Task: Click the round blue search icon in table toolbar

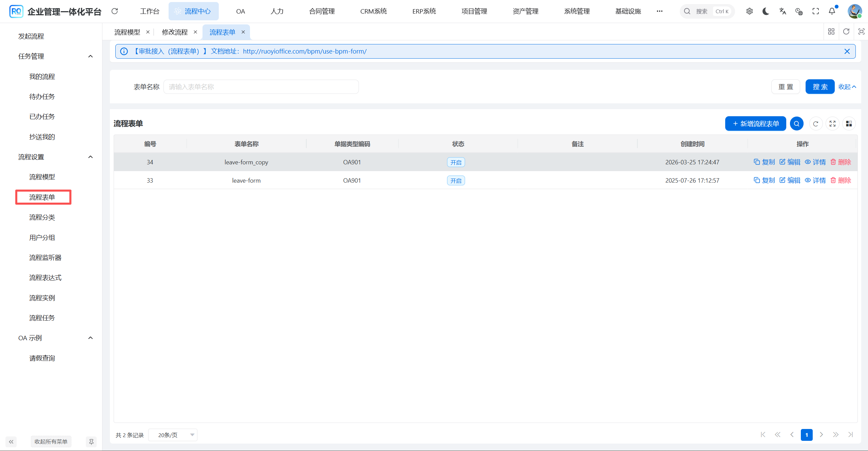Action: click(x=796, y=124)
